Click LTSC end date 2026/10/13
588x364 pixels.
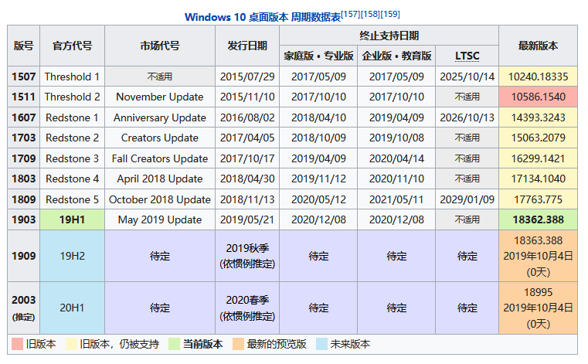[467, 117]
